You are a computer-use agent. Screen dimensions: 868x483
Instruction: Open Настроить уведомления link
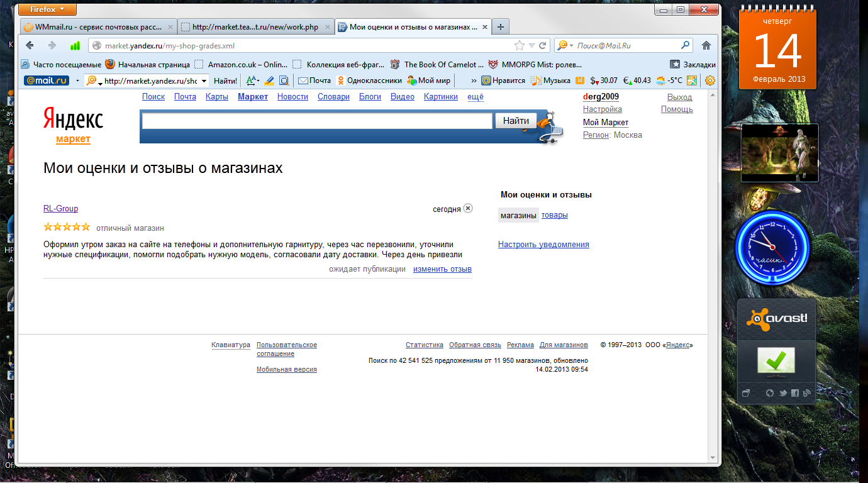(x=543, y=245)
